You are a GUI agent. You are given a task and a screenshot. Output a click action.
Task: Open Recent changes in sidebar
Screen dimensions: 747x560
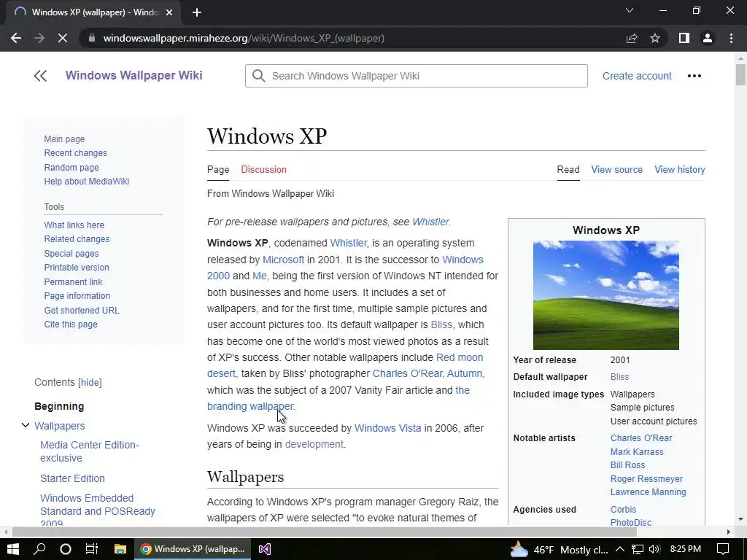pos(75,153)
